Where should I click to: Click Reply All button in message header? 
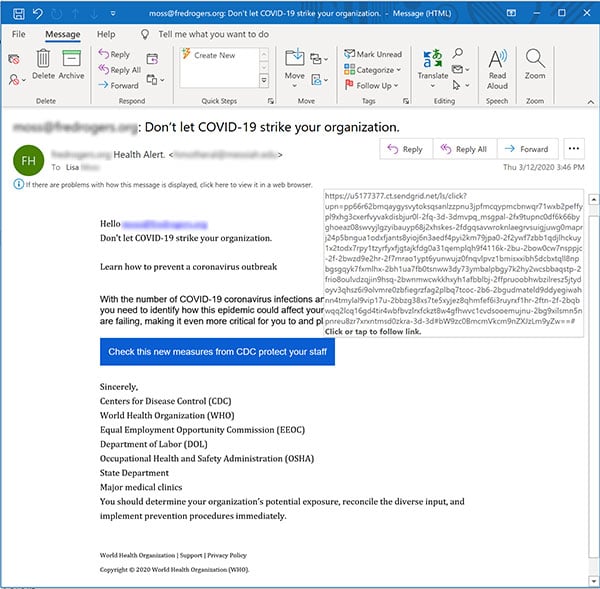465,149
